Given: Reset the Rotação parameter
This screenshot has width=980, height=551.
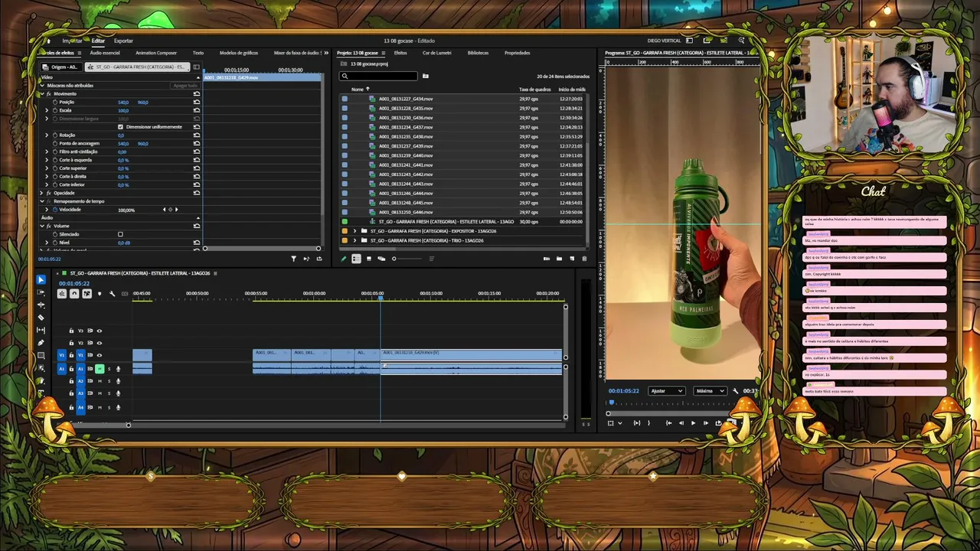Looking at the screenshot, I should point(197,135).
